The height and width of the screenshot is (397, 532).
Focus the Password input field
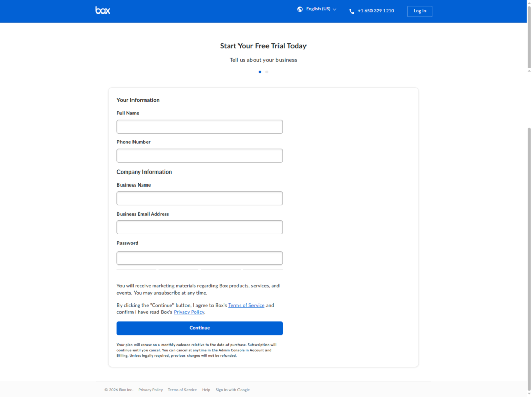click(x=199, y=258)
